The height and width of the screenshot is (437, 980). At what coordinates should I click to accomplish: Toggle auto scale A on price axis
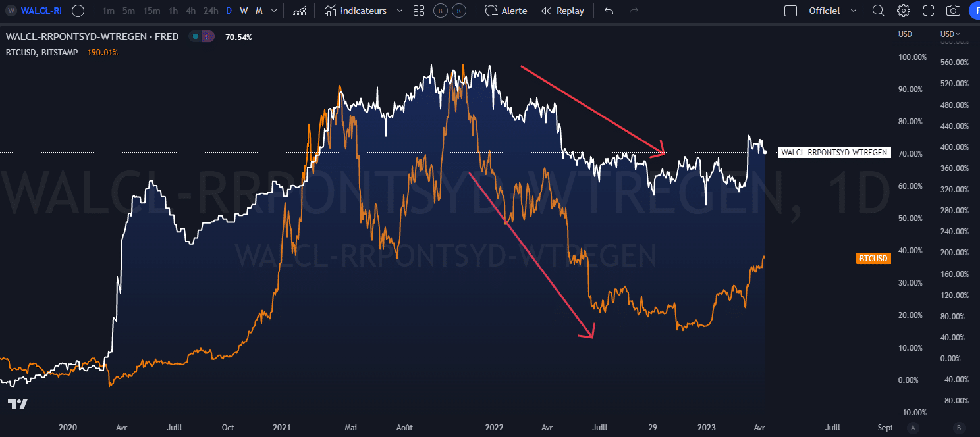point(912,427)
